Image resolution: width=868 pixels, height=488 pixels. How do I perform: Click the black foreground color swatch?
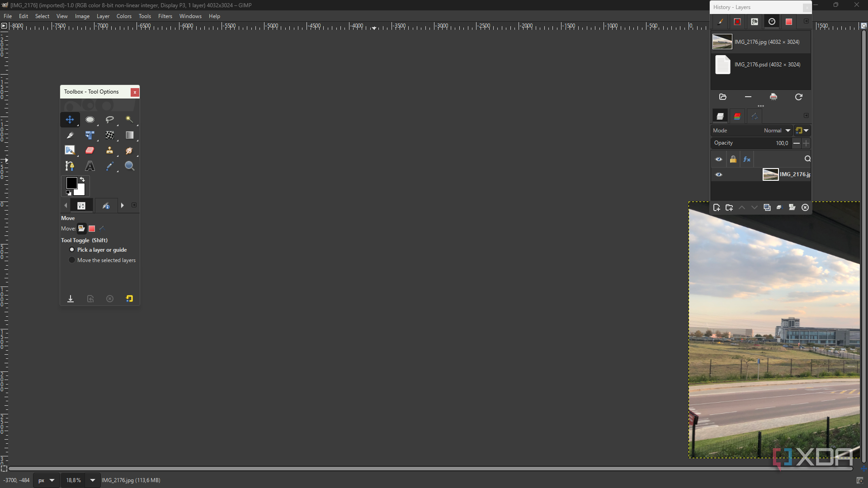click(x=71, y=183)
